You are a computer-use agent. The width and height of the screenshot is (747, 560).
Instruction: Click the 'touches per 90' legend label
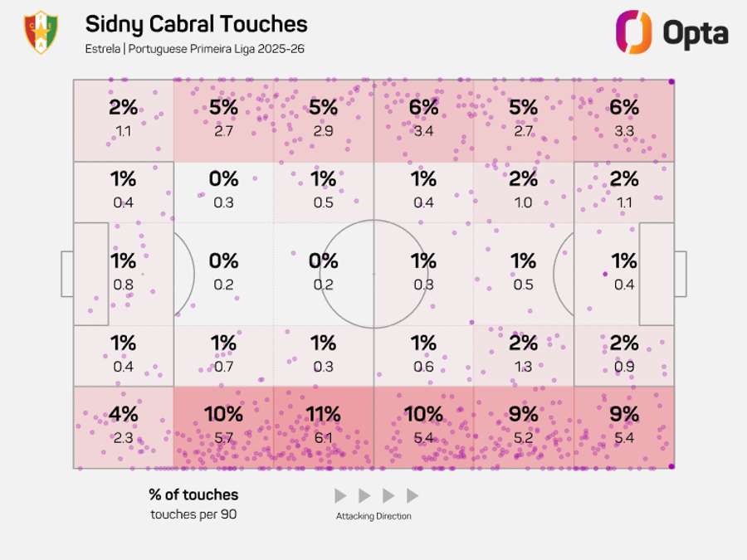click(x=193, y=514)
